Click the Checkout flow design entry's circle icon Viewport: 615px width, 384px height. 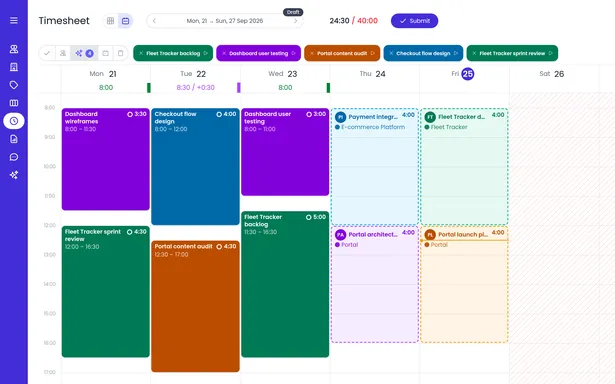pyautogui.click(x=219, y=114)
